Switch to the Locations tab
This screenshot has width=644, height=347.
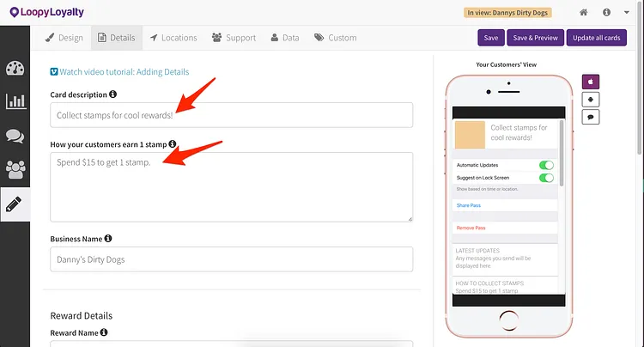(x=173, y=38)
